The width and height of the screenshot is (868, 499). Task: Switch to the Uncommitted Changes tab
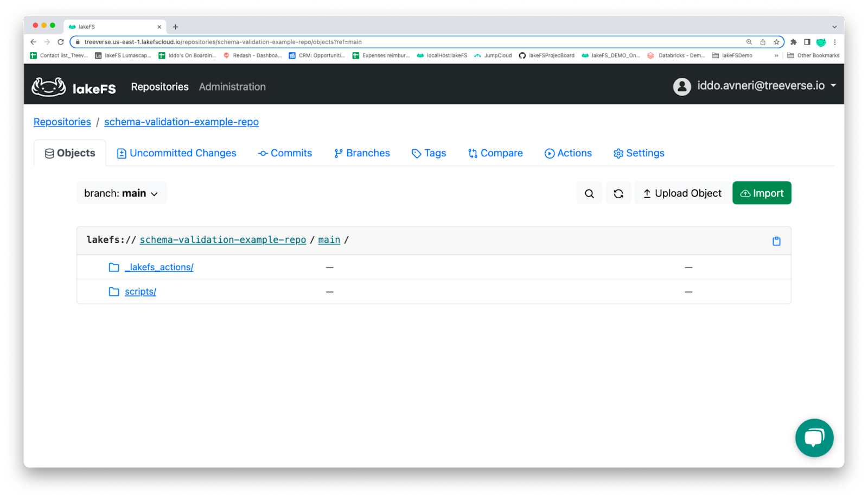(177, 153)
